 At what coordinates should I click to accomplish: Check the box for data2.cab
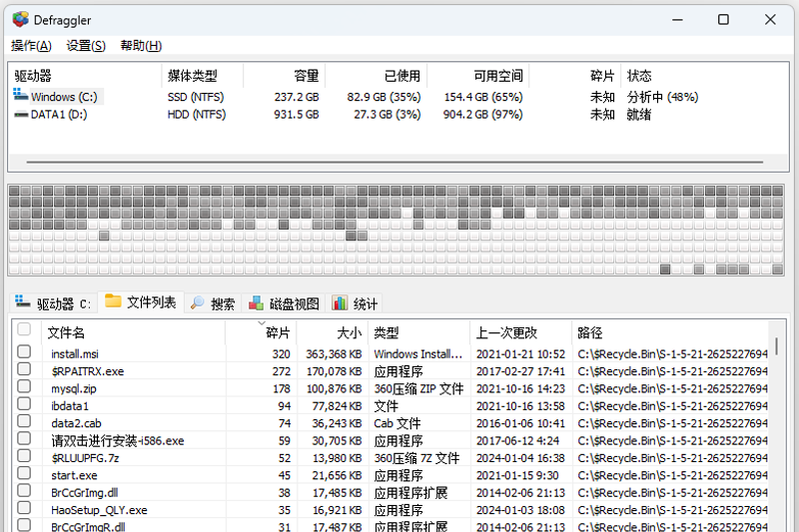click(24, 421)
